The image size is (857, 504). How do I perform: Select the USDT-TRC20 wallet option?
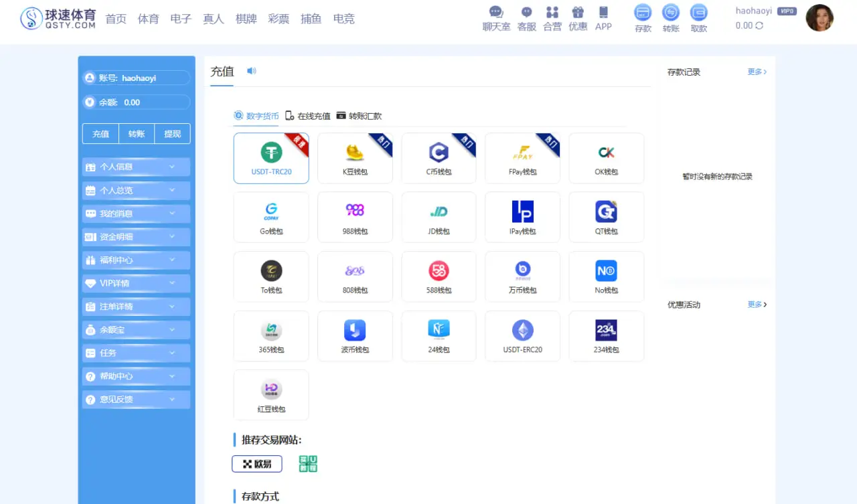pyautogui.click(x=270, y=158)
